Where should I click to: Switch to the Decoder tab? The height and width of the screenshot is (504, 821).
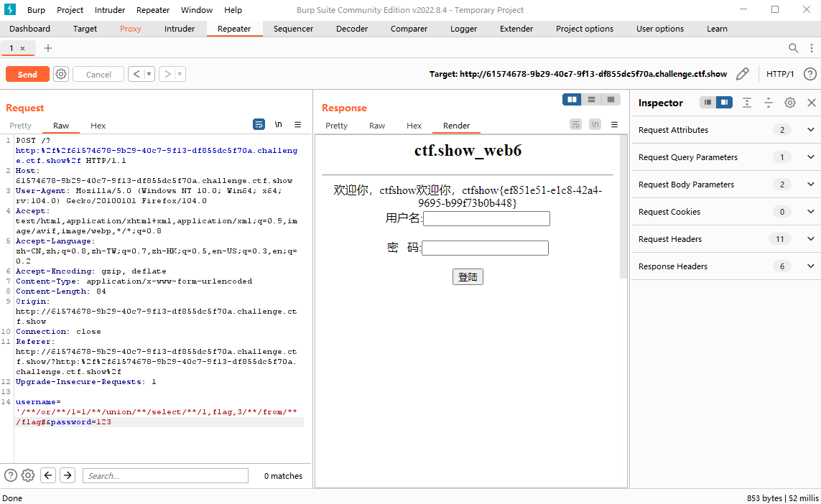[352, 29]
